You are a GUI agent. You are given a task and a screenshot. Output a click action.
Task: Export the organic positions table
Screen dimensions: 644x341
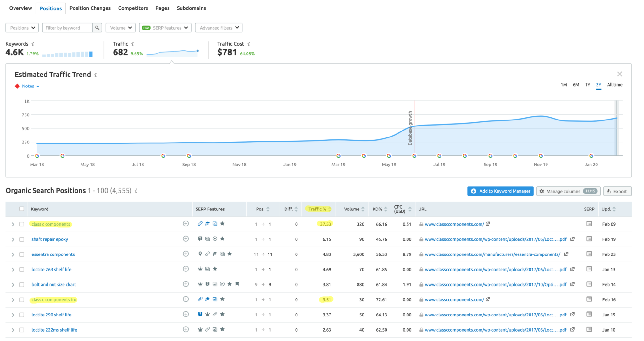(x=617, y=191)
